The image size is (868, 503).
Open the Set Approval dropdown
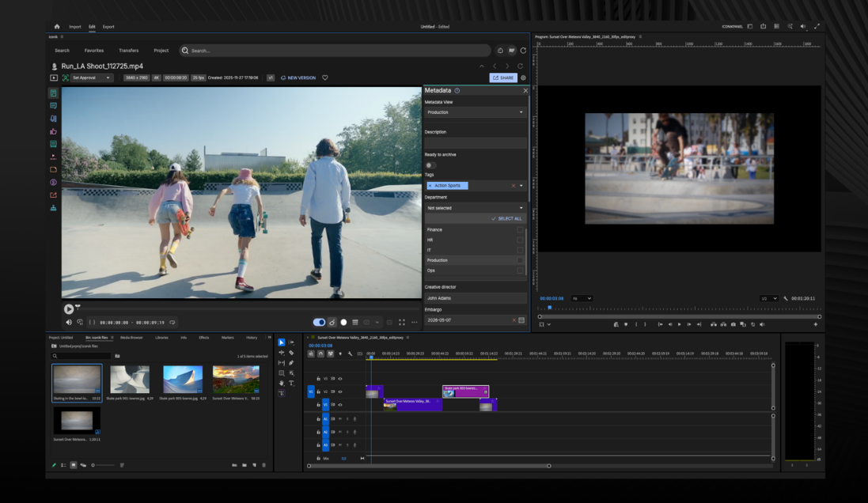(x=92, y=78)
